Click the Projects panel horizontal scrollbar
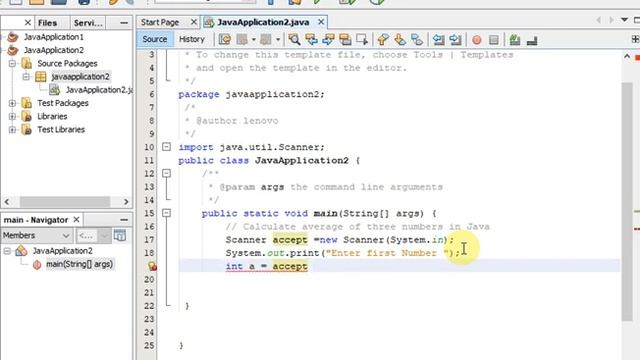Image resolution: width=640 pixels, height=360 pixels. [x=65, y=202]
